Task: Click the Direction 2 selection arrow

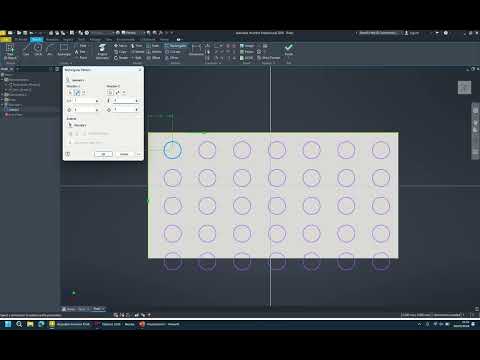Action: pos(110,92)
